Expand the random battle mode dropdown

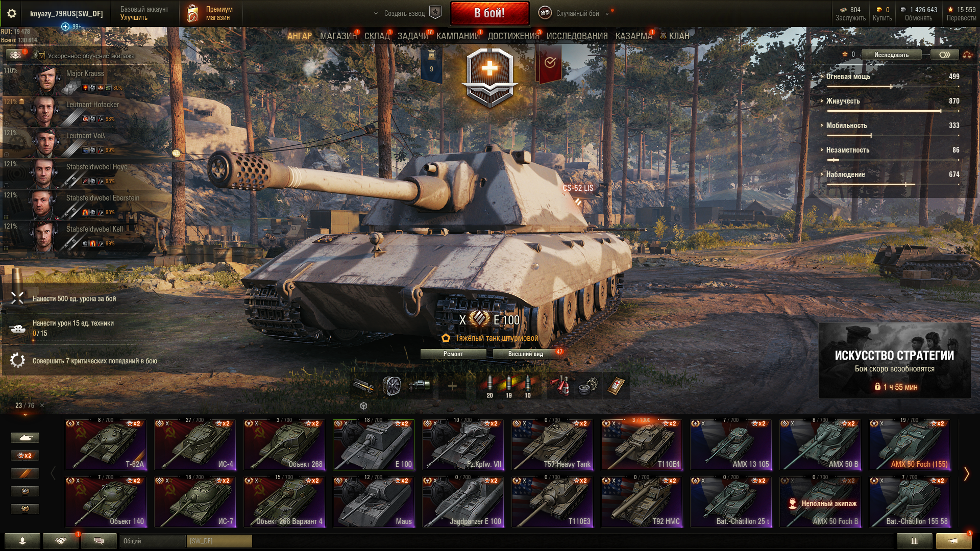(607, 14)
